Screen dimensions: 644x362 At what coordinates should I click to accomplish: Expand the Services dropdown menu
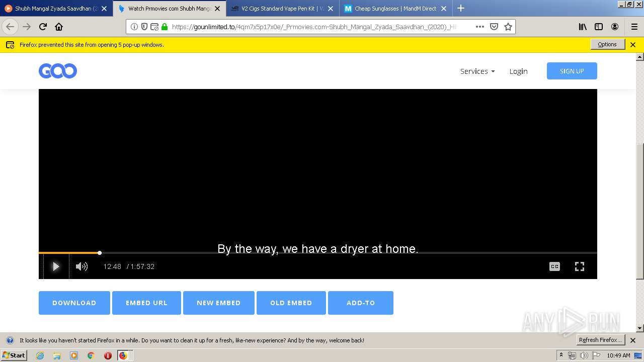click(477, 71)
